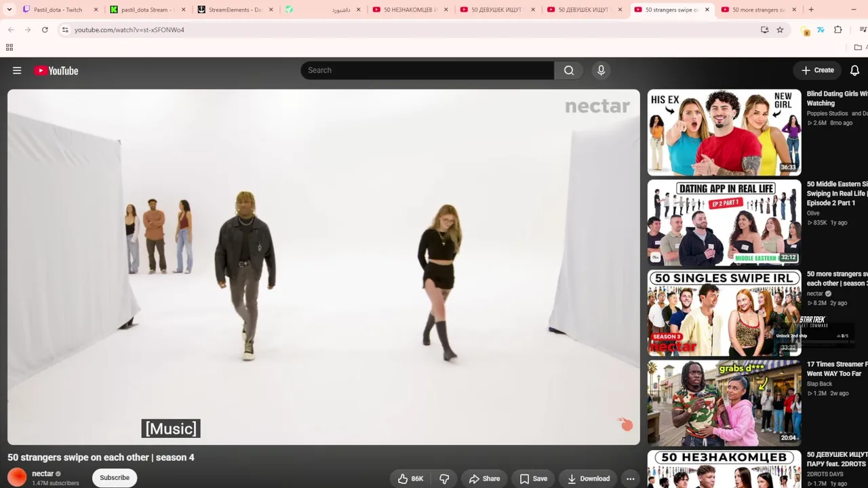868x488 pixels.
Task: Open the Create button
Action: coord(817,70)
